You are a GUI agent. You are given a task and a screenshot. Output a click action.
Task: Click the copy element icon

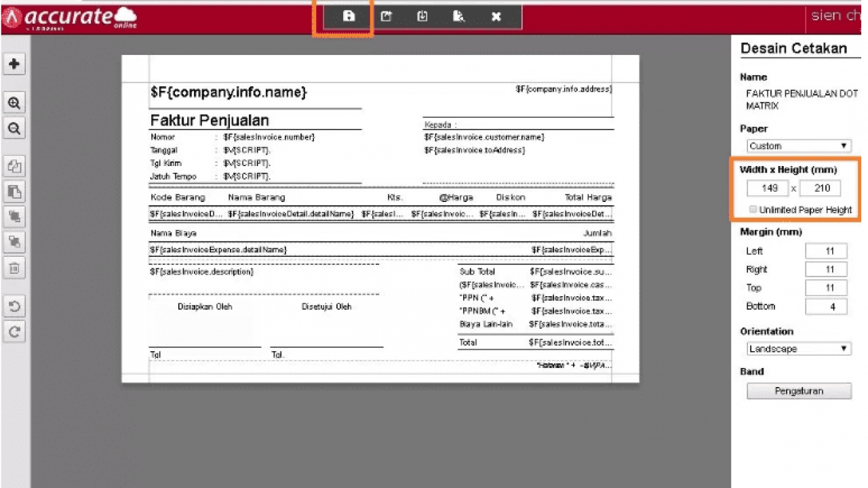click(14, 166)
